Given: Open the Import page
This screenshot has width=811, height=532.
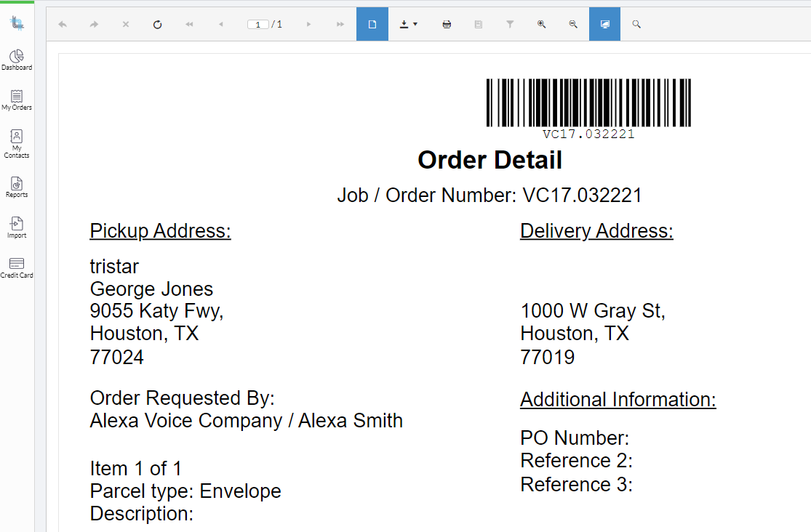Looking at the screenshot, I should pos(17,227).
